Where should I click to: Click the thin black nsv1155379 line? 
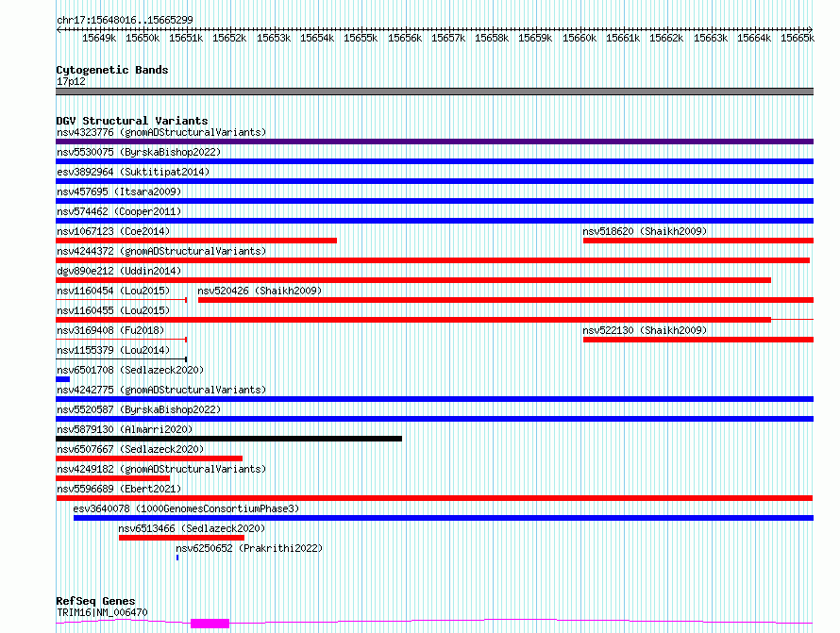121,359
